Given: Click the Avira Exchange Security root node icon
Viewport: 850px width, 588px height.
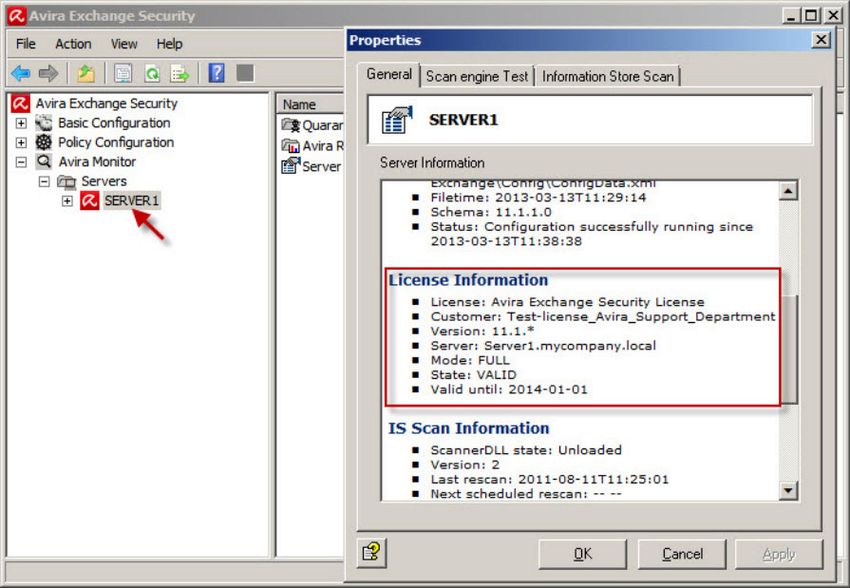Looking at the screenshot, I should coord(21,103).
